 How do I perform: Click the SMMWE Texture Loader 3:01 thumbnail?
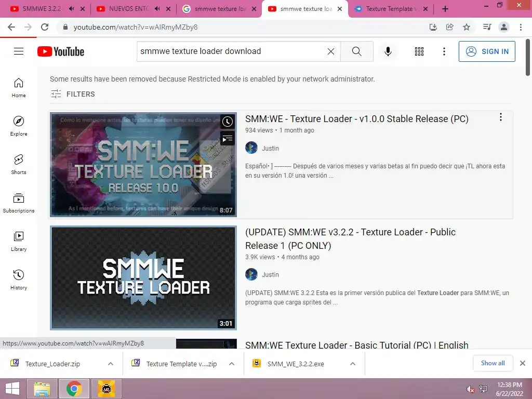(143, 278)
